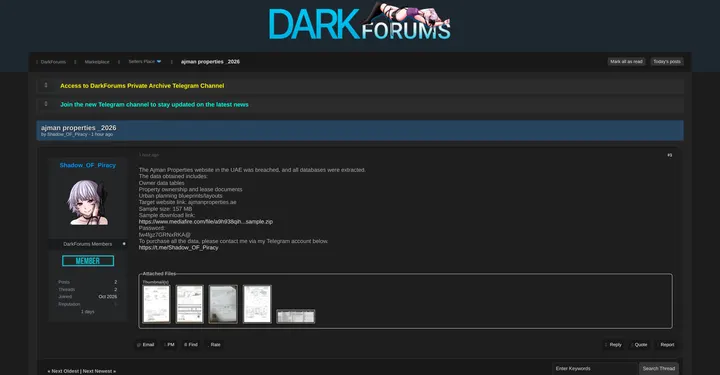Reply to the post
720x375 pixels.
(613, 345)
